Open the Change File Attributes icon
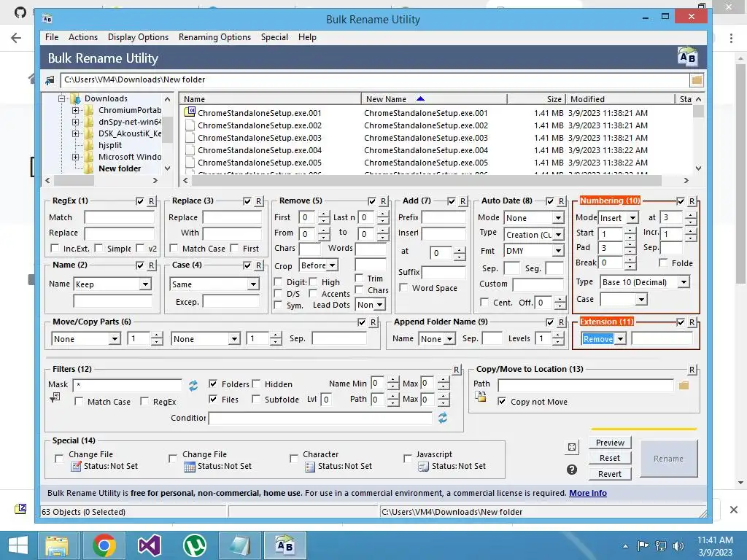747x560 pixels. tap(76, 467)
